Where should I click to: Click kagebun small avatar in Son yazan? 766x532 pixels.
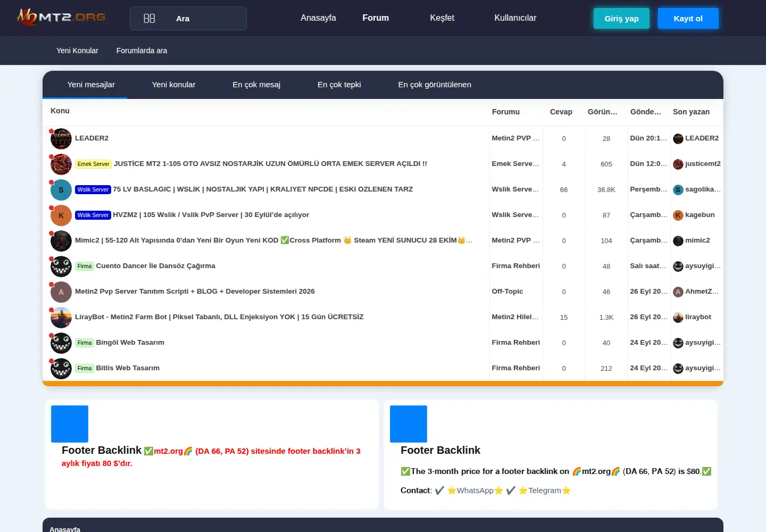(x=678, y=215)
